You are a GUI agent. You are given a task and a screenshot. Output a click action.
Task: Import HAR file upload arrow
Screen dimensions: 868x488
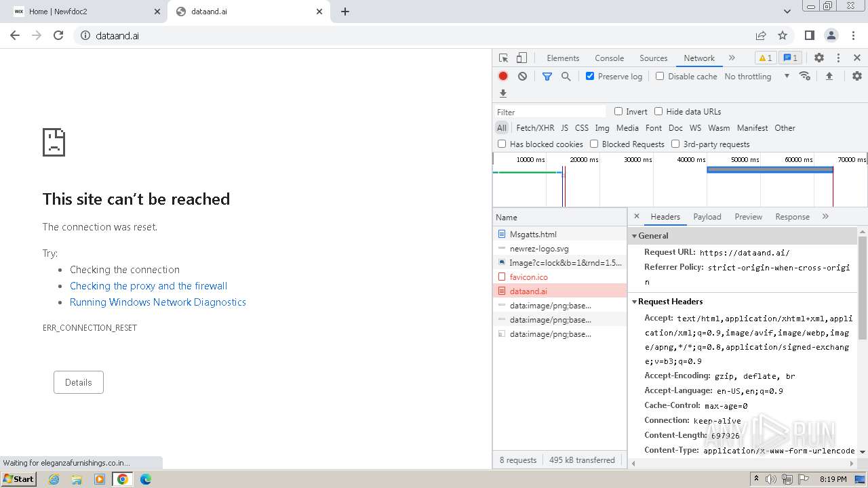[829, 77]
